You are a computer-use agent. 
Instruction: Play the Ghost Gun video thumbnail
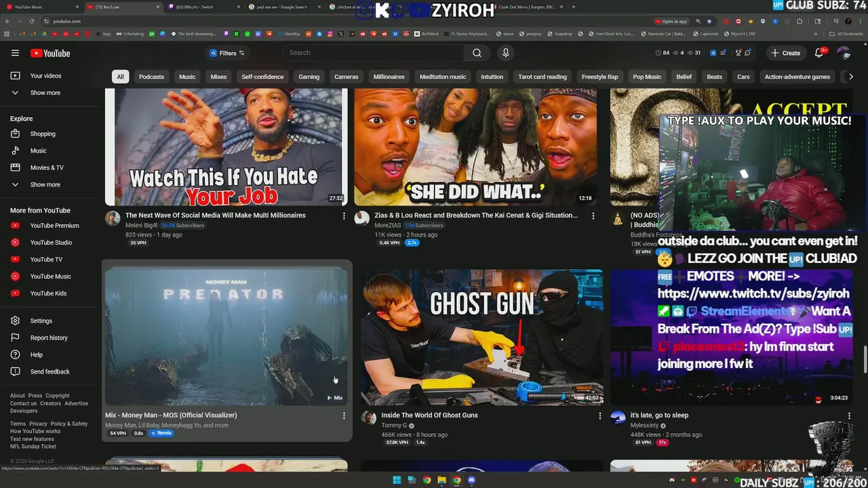click(482, 337)
